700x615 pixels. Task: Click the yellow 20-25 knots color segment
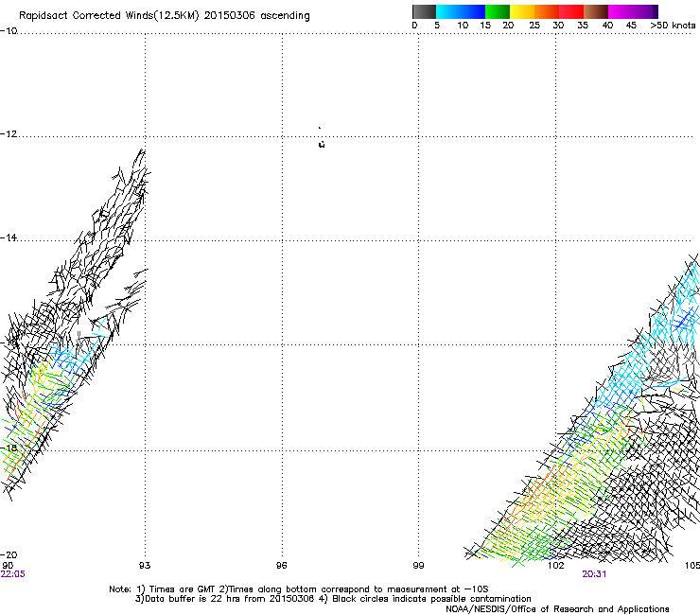[x=522, y=11]
